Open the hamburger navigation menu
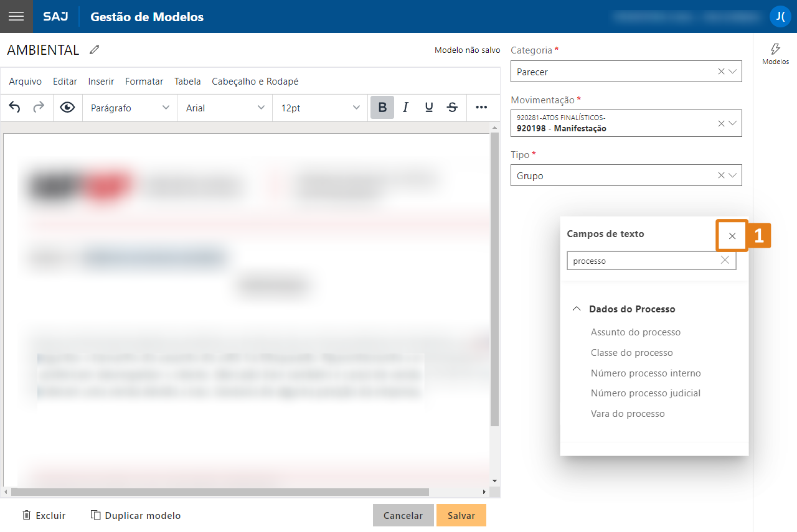 (16, 16)
